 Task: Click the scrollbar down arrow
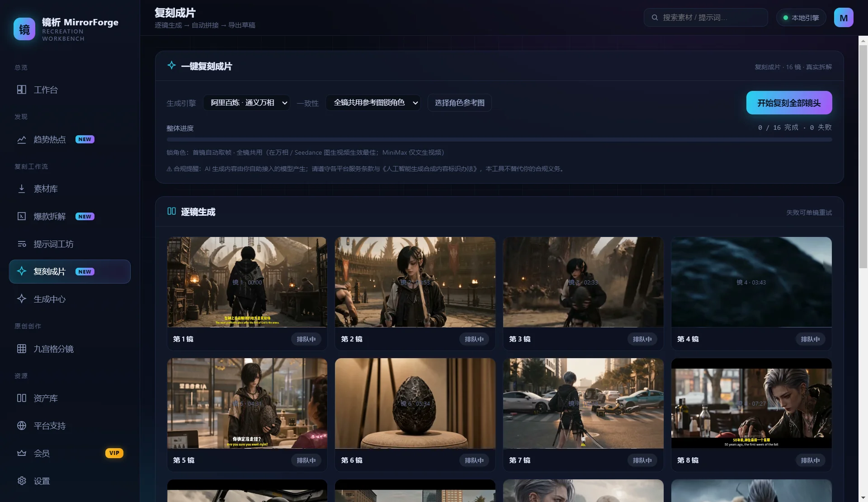tap(863, 497)
